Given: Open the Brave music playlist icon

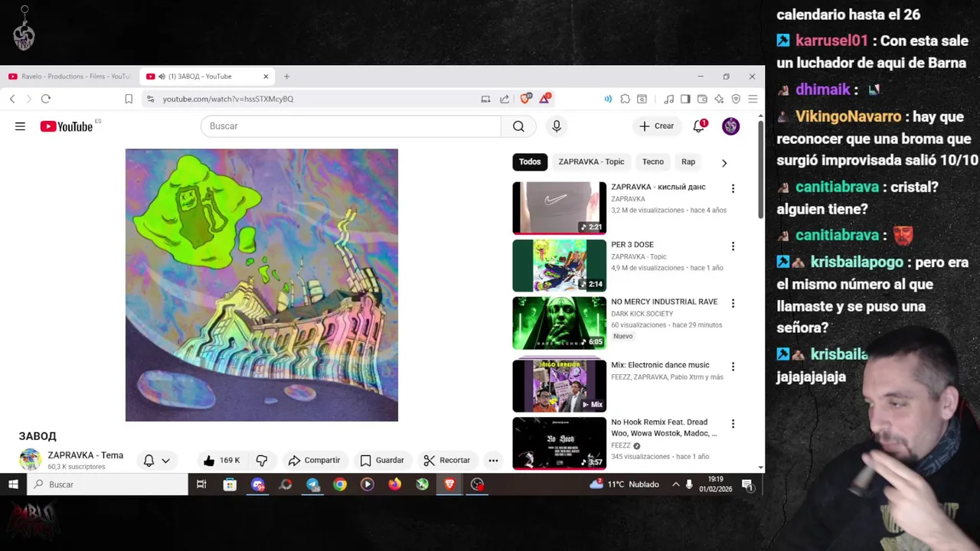Looking at the screenshot, I should coord(668,99).
